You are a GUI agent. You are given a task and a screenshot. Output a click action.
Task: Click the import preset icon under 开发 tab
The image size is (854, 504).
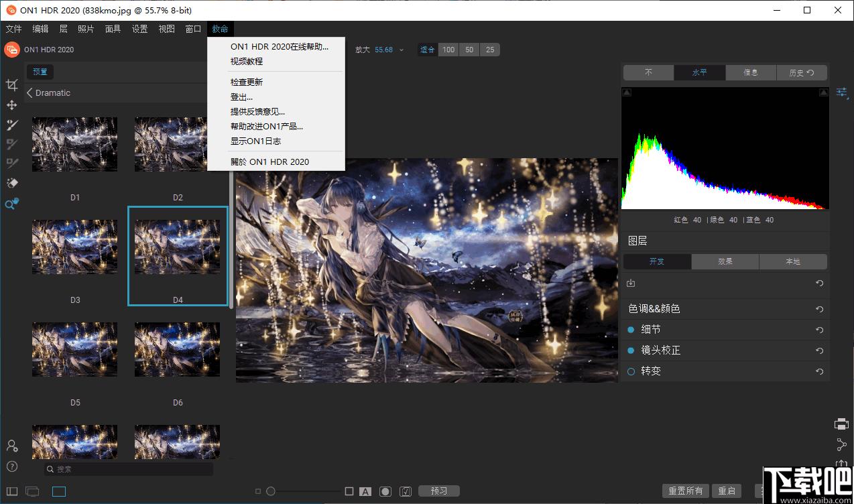(x=631, y=283)
